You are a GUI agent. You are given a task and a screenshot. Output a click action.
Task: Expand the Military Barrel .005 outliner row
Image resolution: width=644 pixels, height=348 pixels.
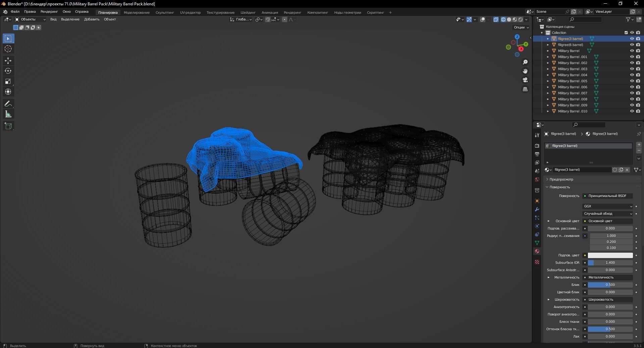(x=548, y=81)
